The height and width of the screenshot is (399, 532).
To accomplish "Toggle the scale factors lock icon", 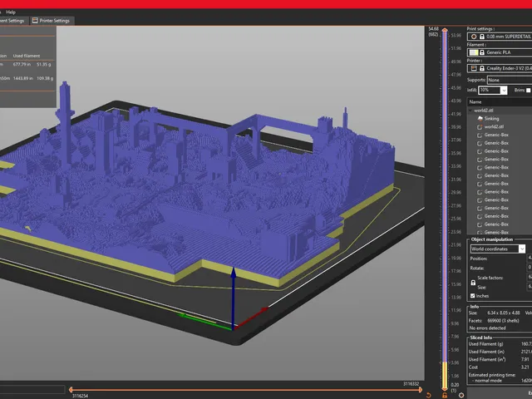I will pos(473,283).
